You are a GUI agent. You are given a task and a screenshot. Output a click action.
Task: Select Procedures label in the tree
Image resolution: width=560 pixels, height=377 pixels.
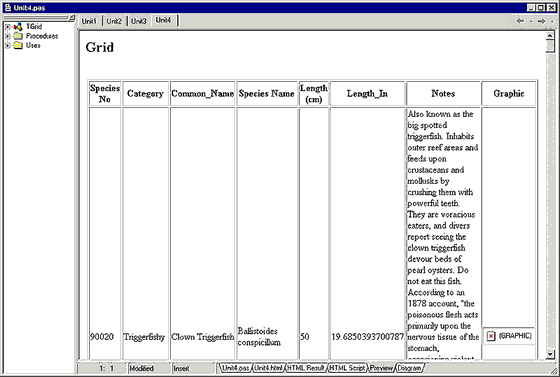pyautogui.click(x=42, y=36)
